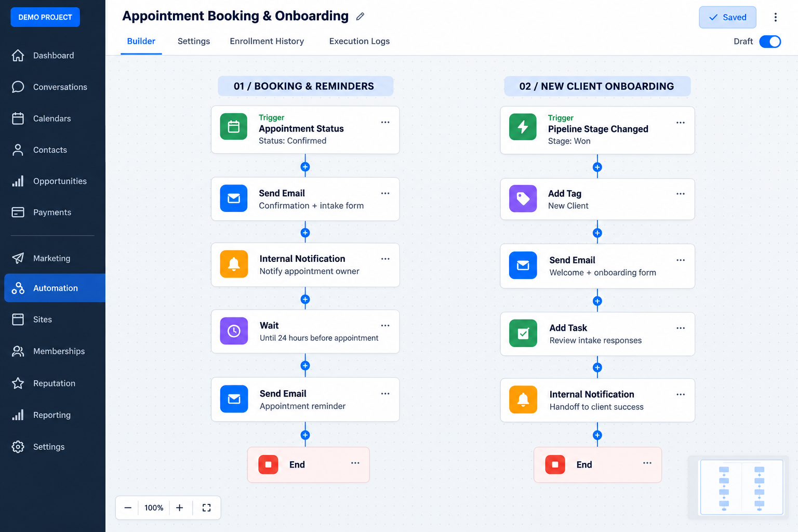Click the Saved button
Screen dimensions: 798x532
tap(727, 17)
